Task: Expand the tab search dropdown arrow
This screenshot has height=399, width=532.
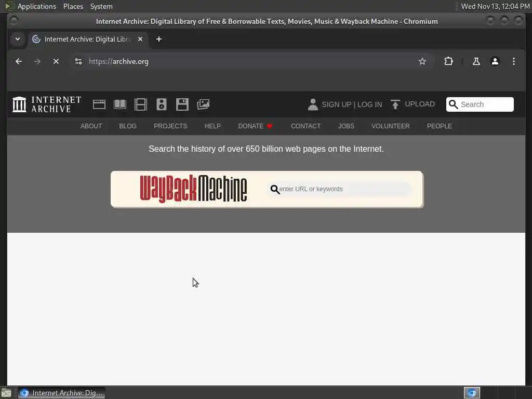Action: coord(18,39)
